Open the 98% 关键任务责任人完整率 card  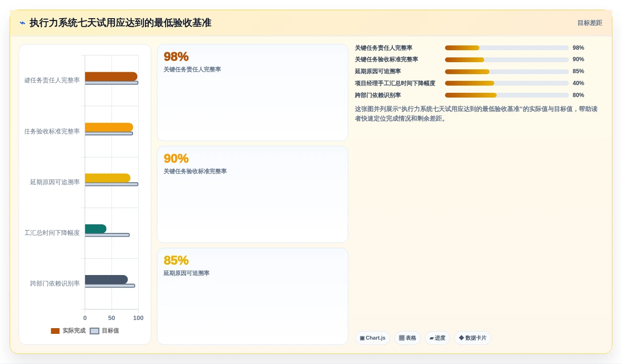pos(253,92)
